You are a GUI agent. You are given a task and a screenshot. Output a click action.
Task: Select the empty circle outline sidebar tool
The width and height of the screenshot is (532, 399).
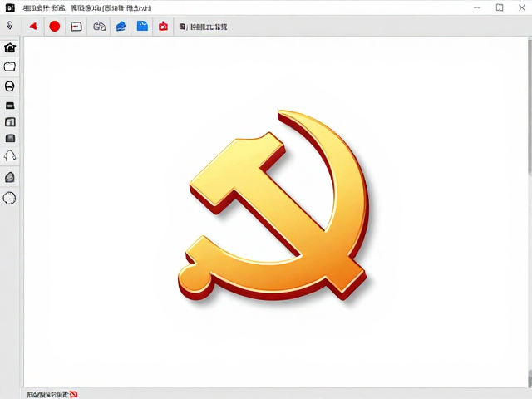(9, 198)
